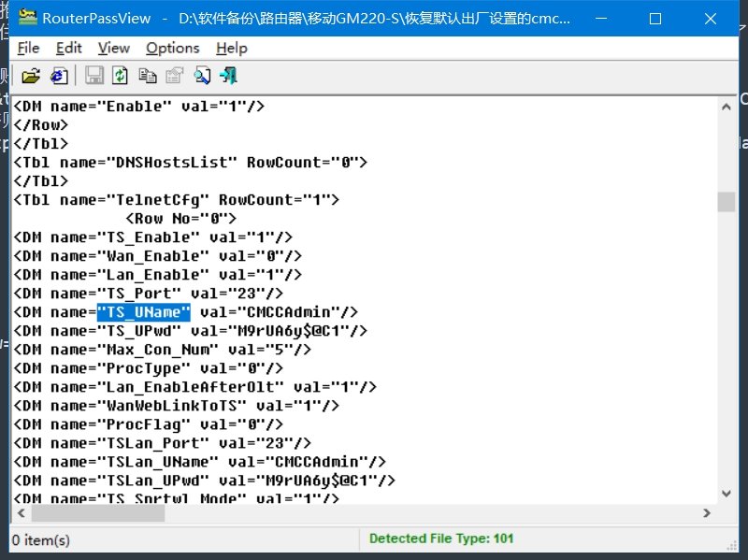This screenshot has width=748, height=560.
Task: Click the vertical scrollbar thumb
Action: pos(726,202)
